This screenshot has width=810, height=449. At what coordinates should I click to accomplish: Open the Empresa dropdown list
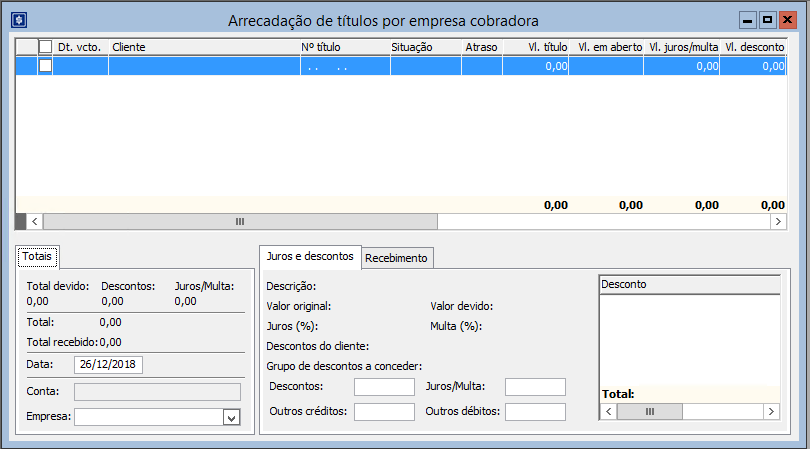[231, 418]
